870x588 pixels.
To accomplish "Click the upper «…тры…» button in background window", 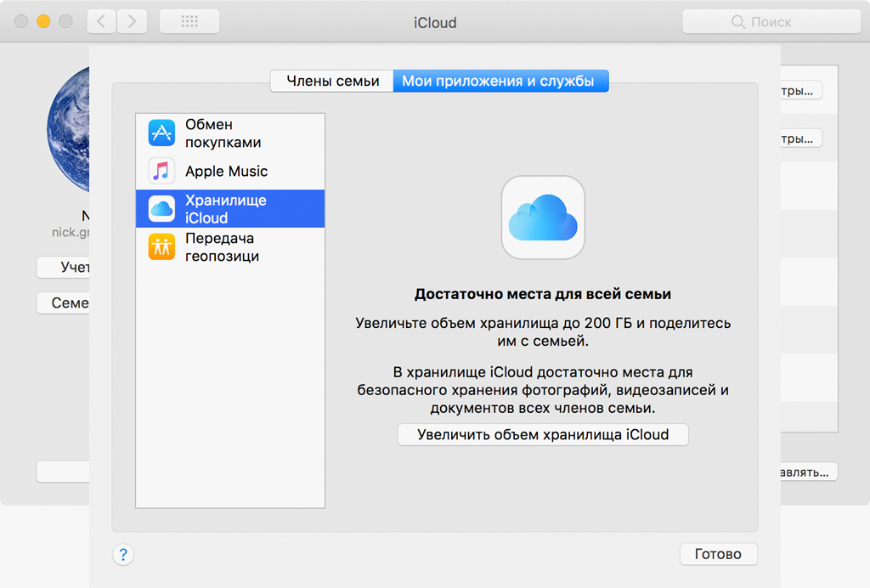I will coord(801,90).
